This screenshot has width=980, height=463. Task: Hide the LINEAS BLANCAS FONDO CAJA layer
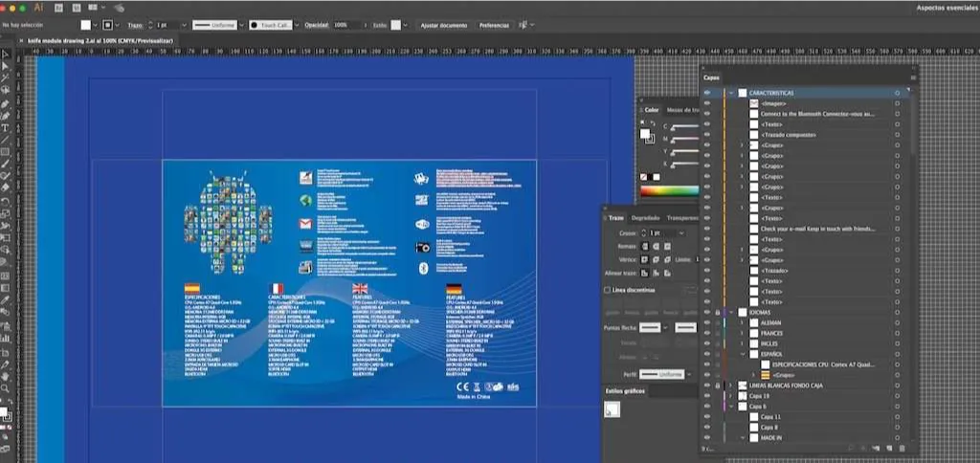(x=707, y=386)
